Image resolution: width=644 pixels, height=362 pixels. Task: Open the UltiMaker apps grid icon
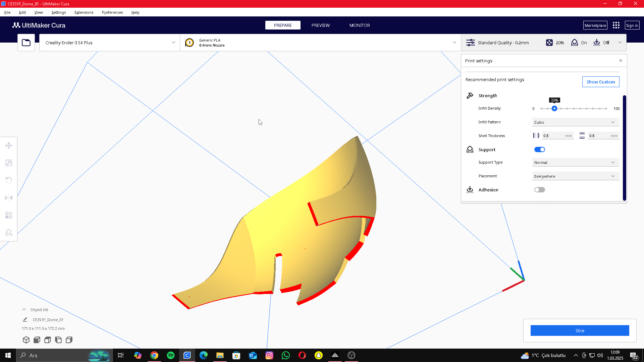point(616,25)
